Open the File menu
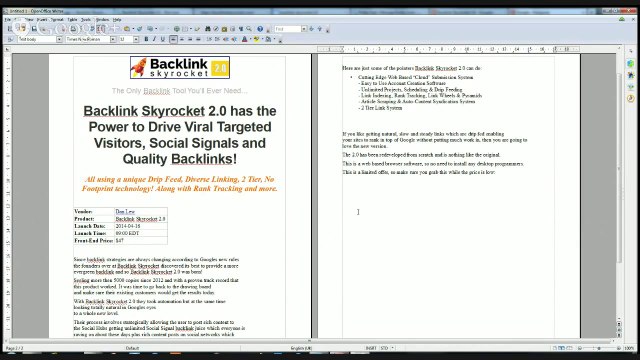Screen dimensions: 640x360 pyautogui.click(x=7, y=20)
